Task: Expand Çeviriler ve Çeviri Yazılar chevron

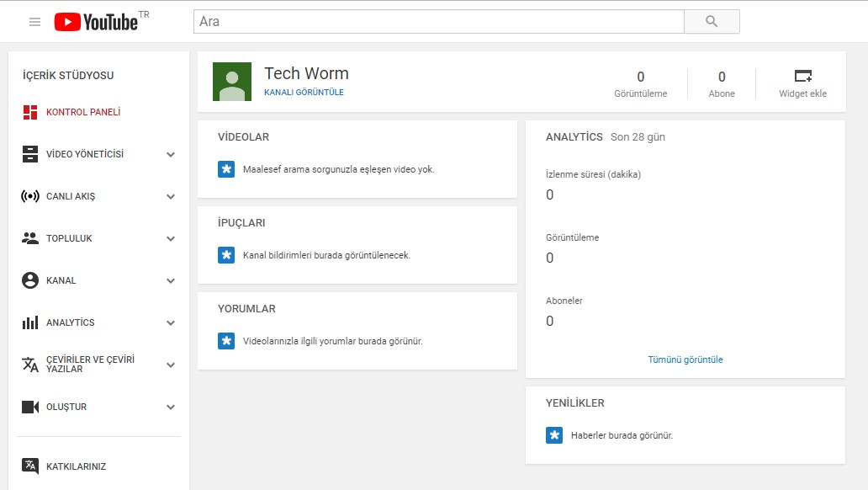Action: pyautogui.click(x=171, y=365)
